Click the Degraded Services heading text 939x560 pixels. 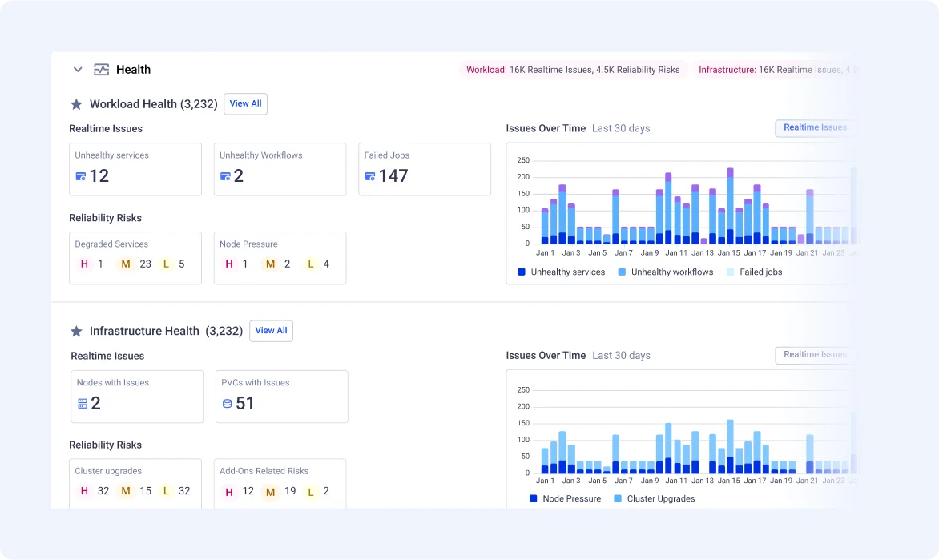coord(111,244)
